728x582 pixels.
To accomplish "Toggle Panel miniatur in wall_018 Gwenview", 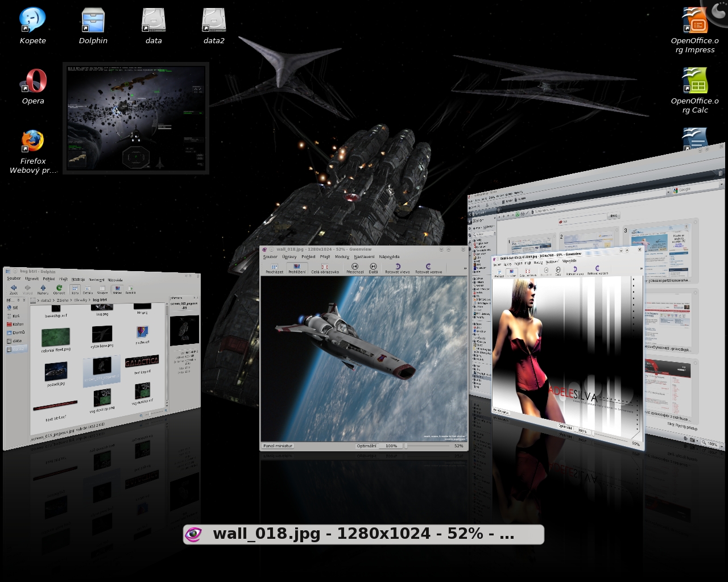I will pos(278,446).
